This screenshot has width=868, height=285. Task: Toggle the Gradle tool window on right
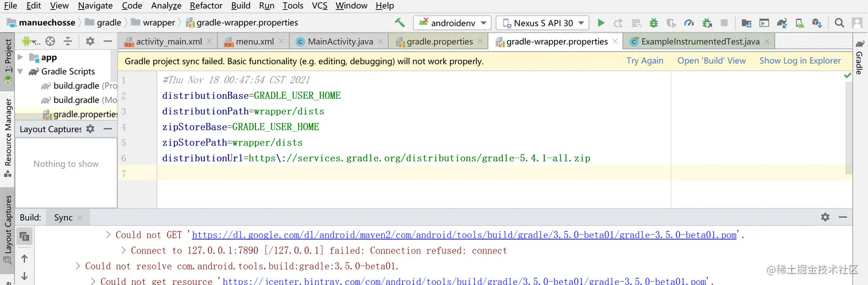(x=859, y=57)
